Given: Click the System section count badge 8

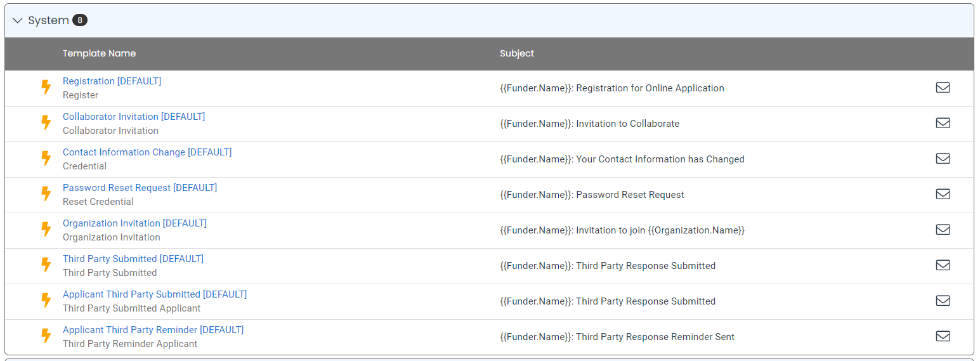Looking at the screenshot, I should tap(80, 20).
